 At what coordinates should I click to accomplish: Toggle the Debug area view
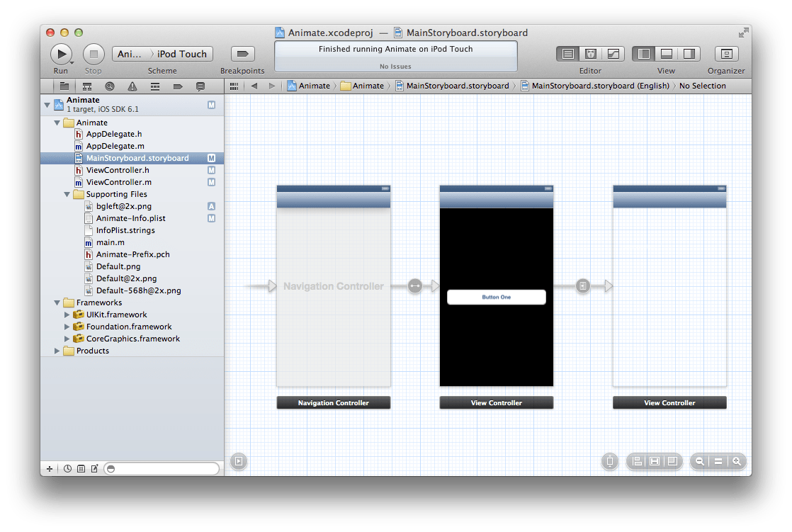(666, 54)
